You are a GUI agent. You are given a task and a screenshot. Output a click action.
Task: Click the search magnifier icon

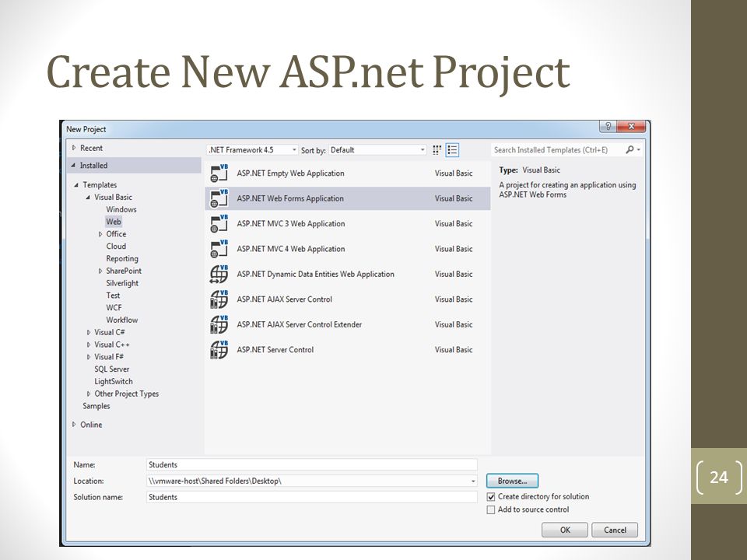630,150
